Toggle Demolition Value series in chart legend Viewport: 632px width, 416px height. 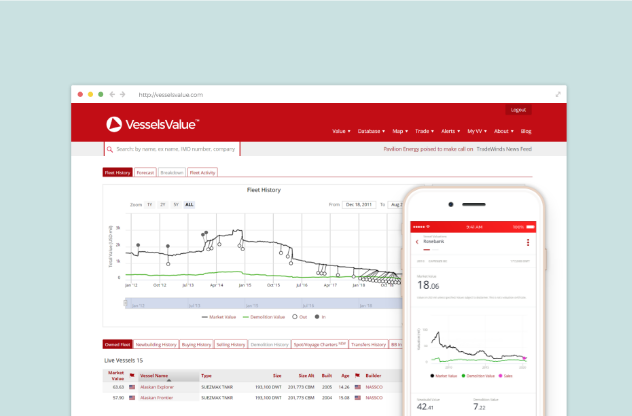264,317
